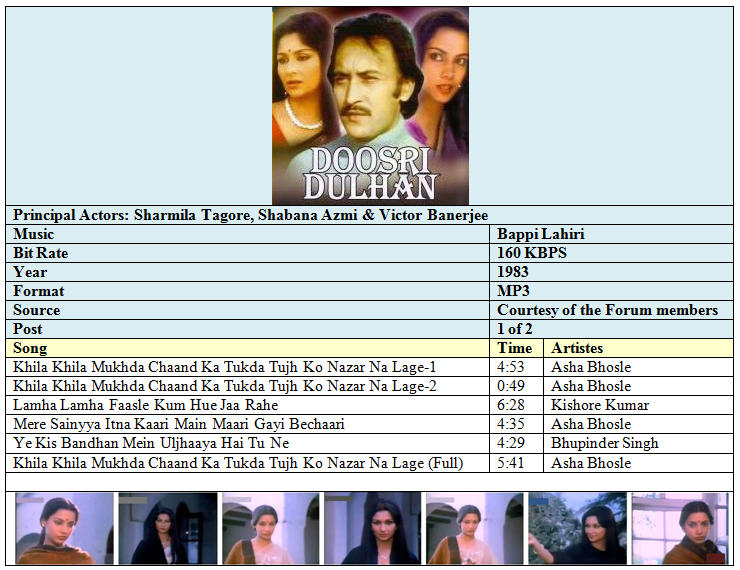Select song 'Khila Khila Mukhda ... Nazar Na Lage-1'
Image resolution: width=740 pixels, height=570 pixels.
click(x=225, y=367)
